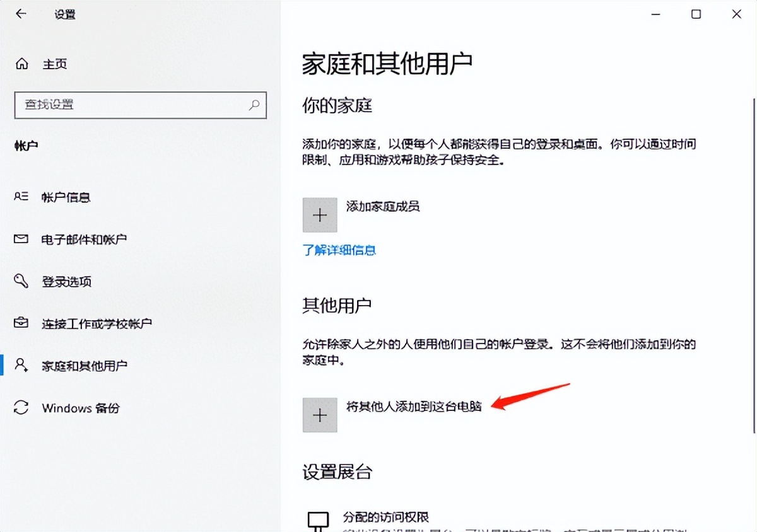Select 家庭和其他用户 sidebar entry

pyautogui.click(x=85, y=366)
